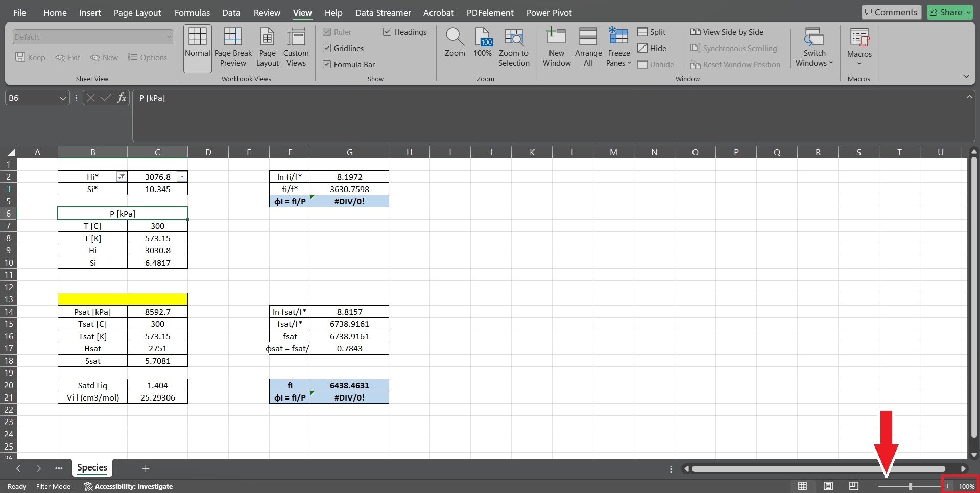980x493 pixels.
Task: Switch to Page Layout in status bar
Action: coord(828,486)
